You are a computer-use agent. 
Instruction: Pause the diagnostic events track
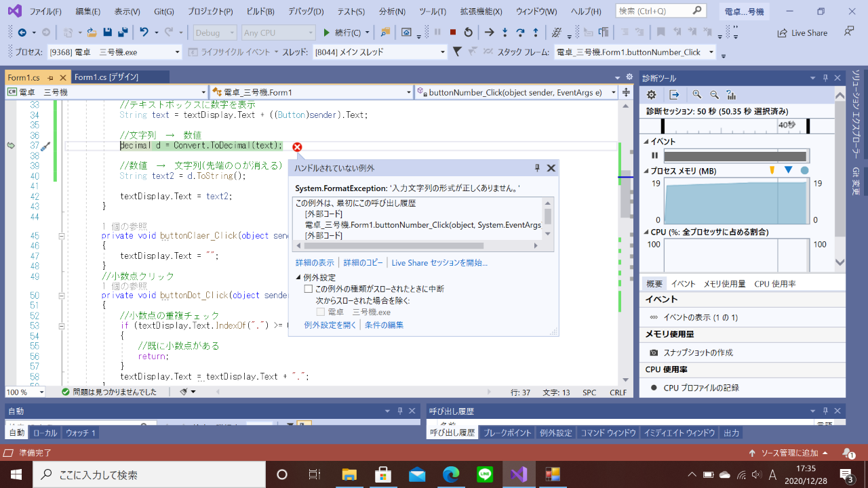655,155
